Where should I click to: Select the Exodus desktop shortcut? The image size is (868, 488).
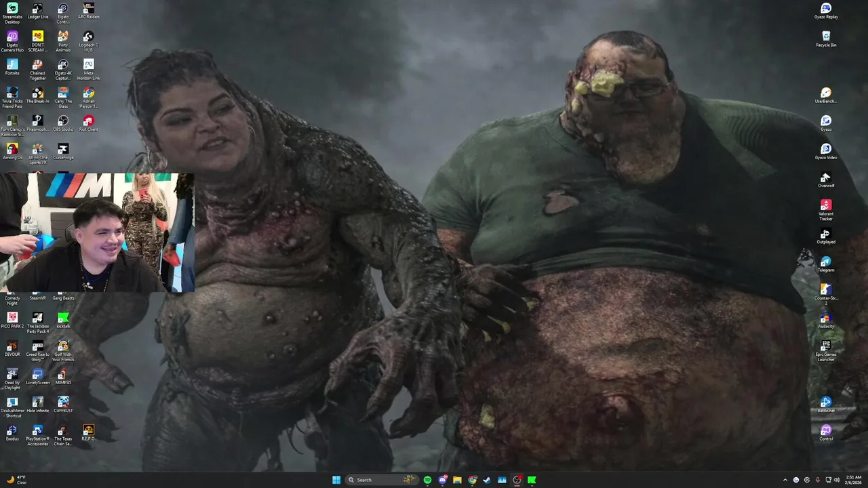(12, 433)
